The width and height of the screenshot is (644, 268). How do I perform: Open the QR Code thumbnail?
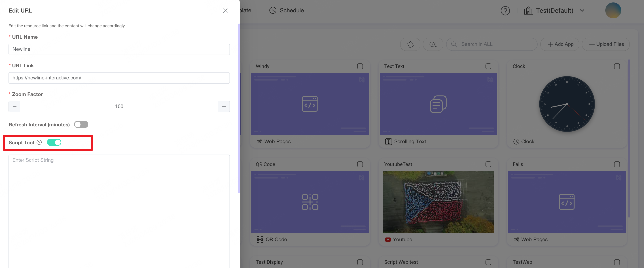coord(310,202)
